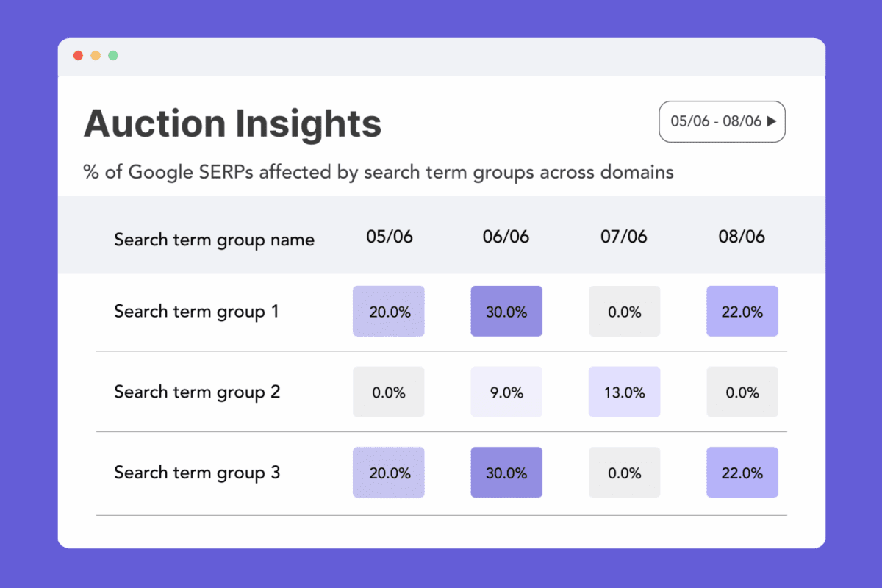This screenshot has height=588, width=882.
Task: Open the Search term group 3 row
Action: tap(196, 473)
